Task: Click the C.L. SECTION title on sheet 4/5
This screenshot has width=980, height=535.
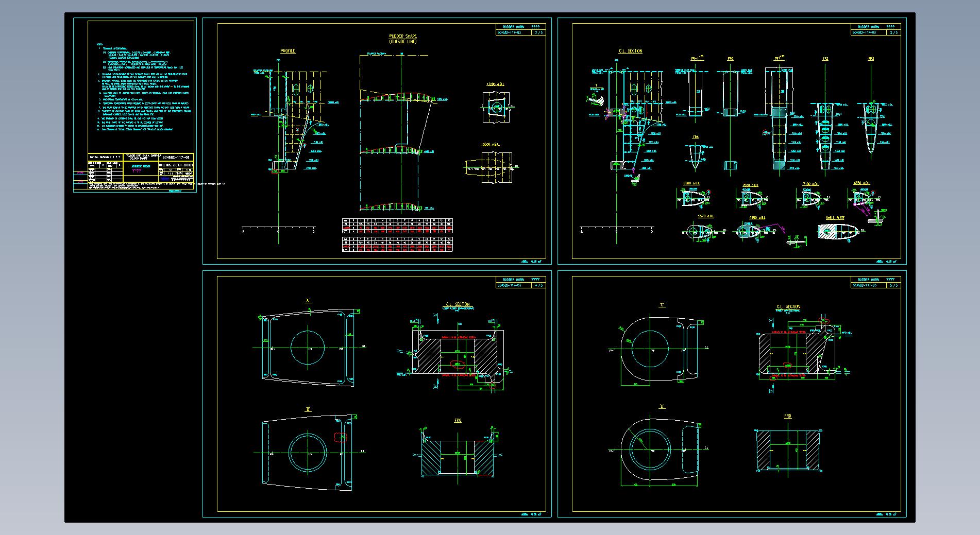Action: 458,304
